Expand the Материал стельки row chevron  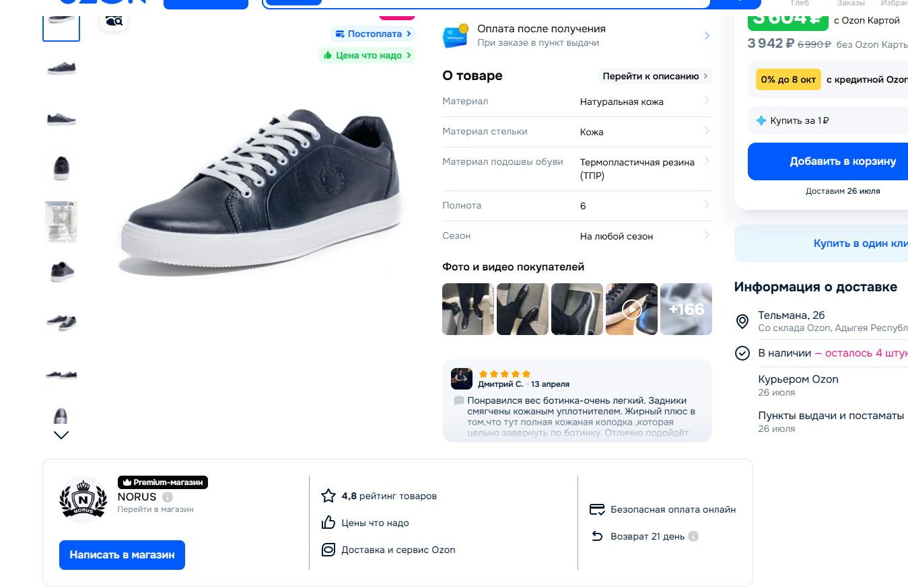tap(707, 131)
